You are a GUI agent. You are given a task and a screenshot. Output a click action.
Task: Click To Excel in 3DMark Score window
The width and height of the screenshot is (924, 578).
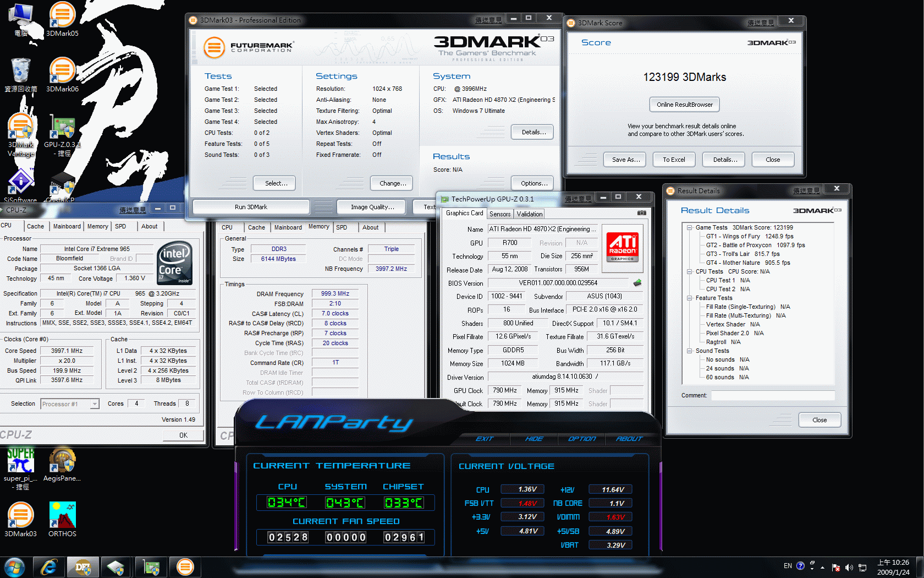pos(674,160)
